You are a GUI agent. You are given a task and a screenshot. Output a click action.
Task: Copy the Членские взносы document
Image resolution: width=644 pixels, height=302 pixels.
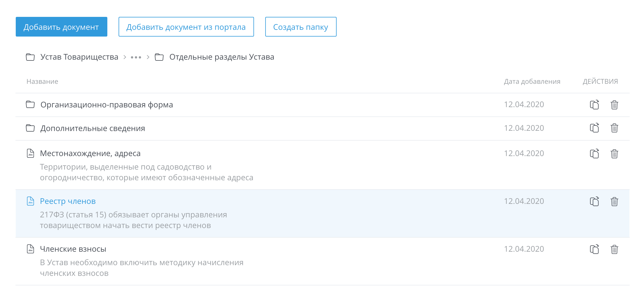pos(594,249)
